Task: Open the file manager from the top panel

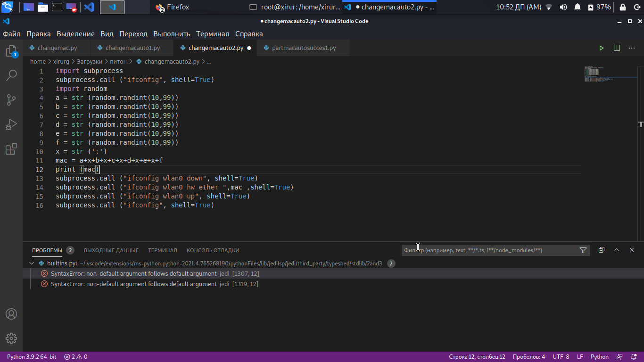Action: 42,7
